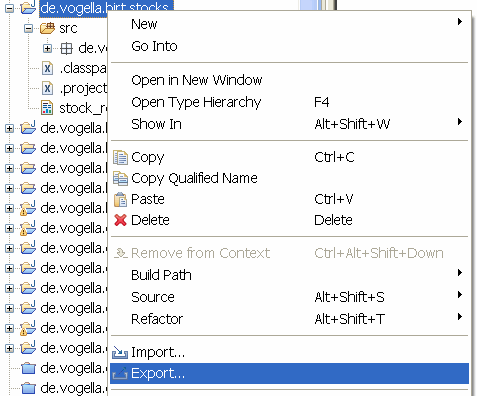Collapse the src folder node
Screen dimensions: 477x396
29,28
